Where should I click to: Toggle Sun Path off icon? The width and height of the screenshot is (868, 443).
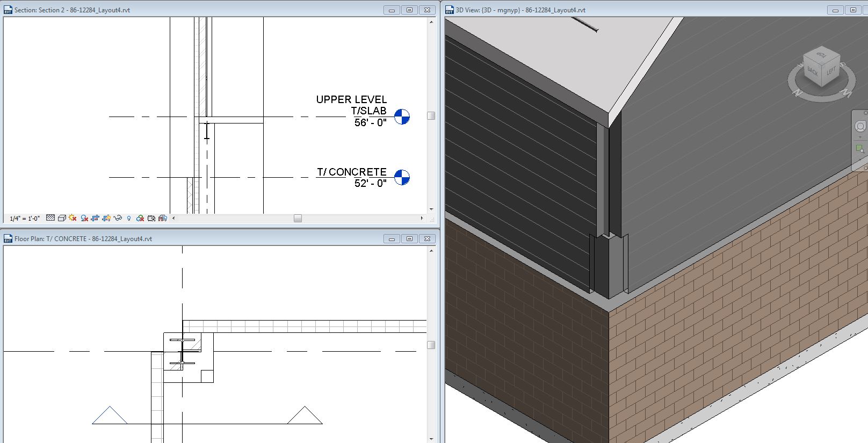pyautogui.click(x=73, y=218)
